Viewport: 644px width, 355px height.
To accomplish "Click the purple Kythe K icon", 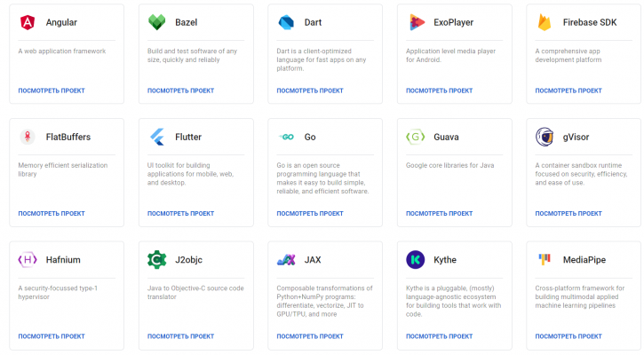I will point(415,259).
